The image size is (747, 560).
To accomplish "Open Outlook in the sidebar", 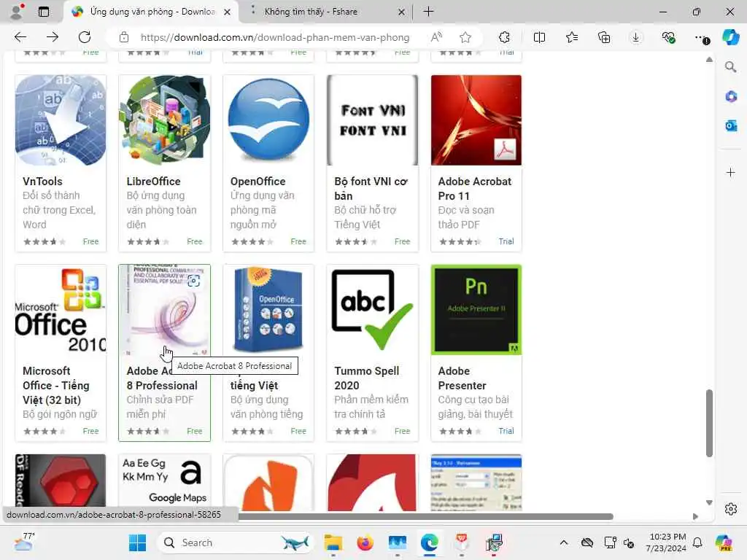I will (731, 125).
